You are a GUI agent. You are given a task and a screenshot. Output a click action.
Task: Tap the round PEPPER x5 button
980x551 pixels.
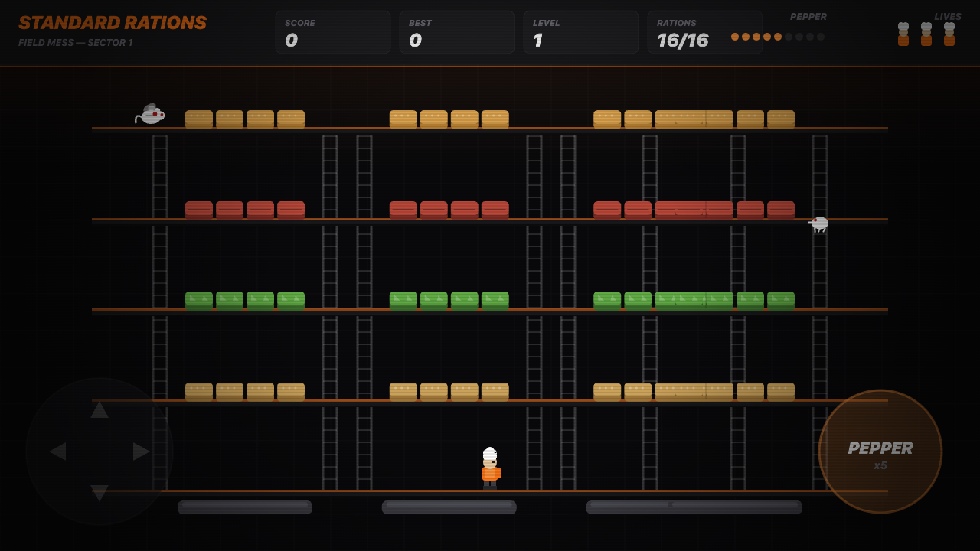tap(880, 452)
